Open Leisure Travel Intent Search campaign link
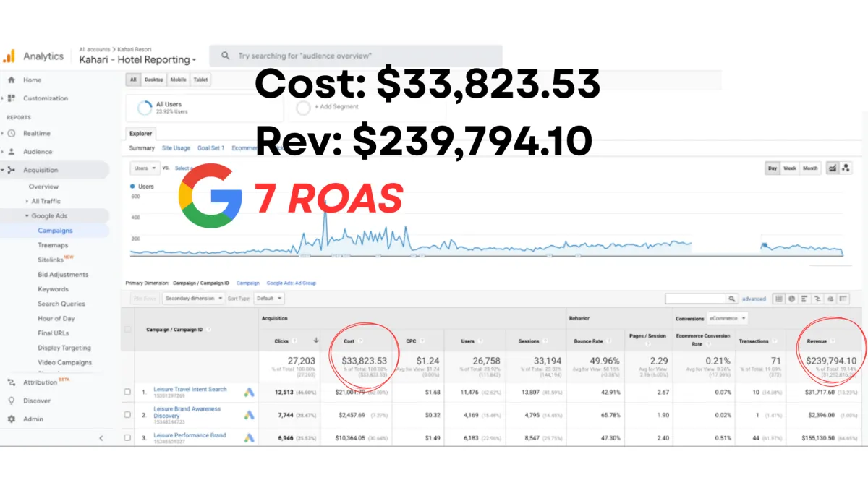 click(x=190, y=389)
